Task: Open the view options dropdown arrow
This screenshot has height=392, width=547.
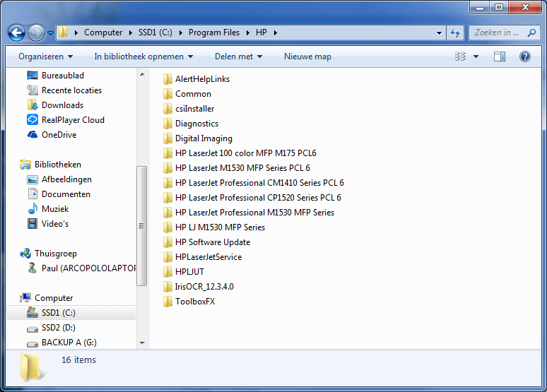Action: click(476, 57)
